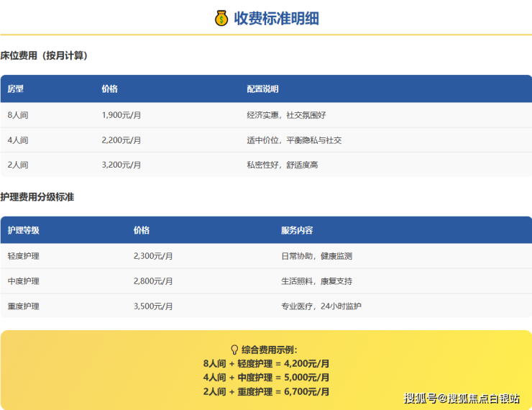The image size is (532, 410).
Task: Click the 2,200元/月 price cell
Action: point(121,140)
